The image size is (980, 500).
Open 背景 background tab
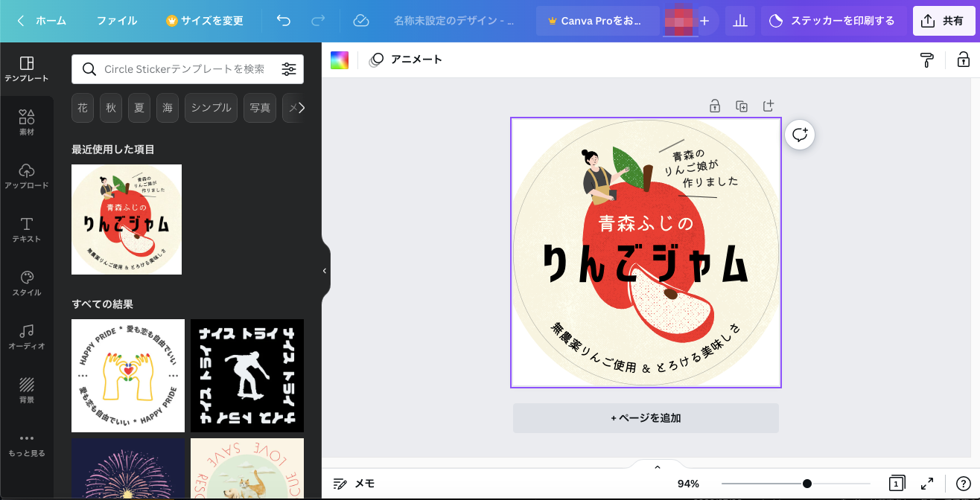click(27, 391)
